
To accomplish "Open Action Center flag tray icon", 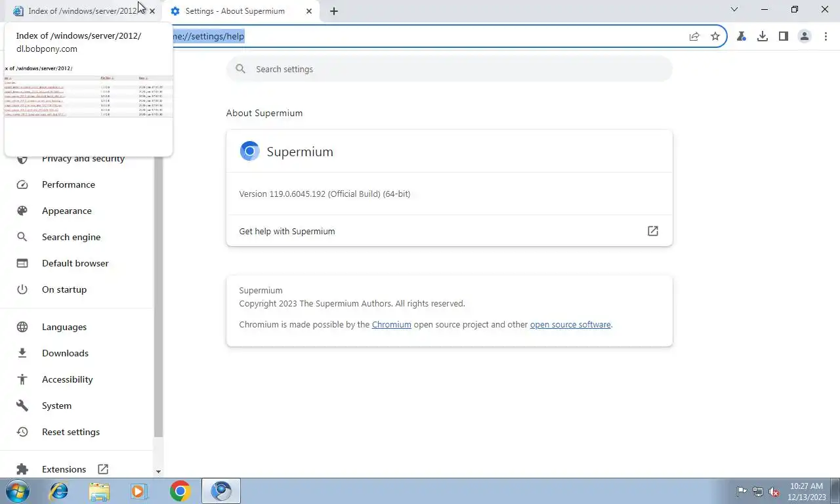I will 742,492.
